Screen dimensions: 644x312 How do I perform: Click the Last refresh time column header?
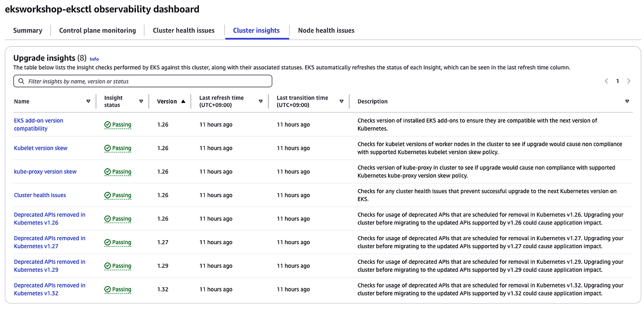click(x=221, y=101)
